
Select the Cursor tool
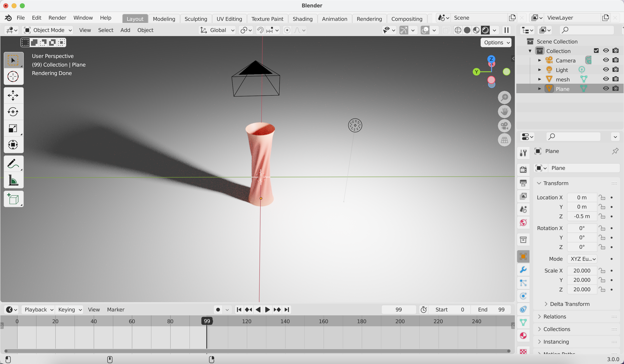pos(13,76)
